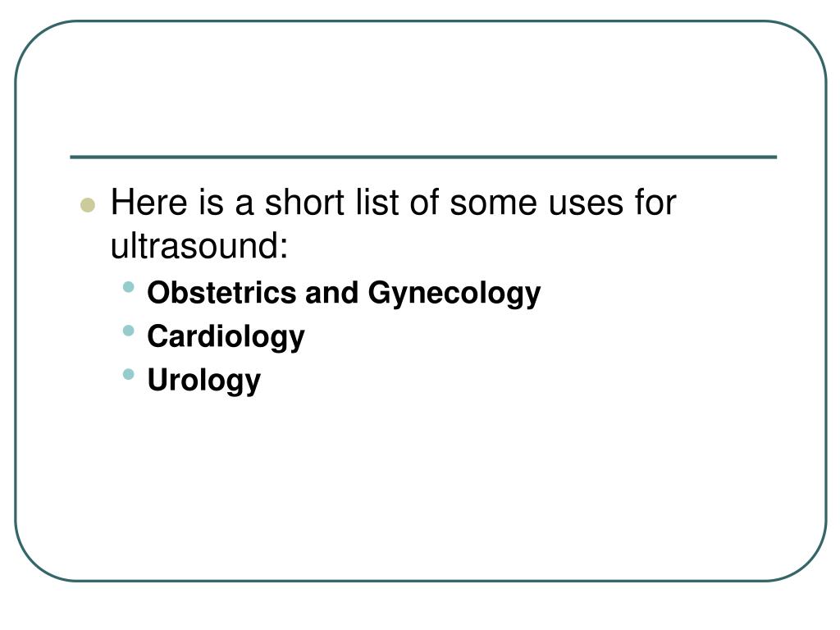Select the 'Urology' list item text

[x=203, y=381]
